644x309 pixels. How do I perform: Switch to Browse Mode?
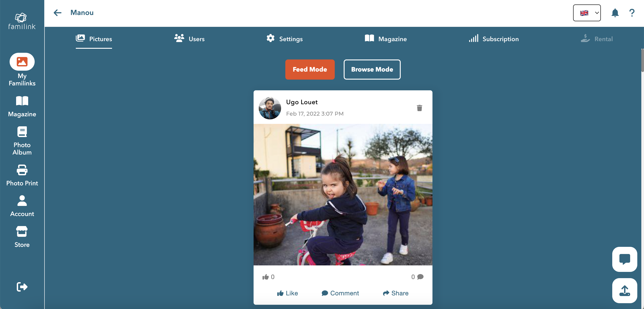[x=372, y=69]
